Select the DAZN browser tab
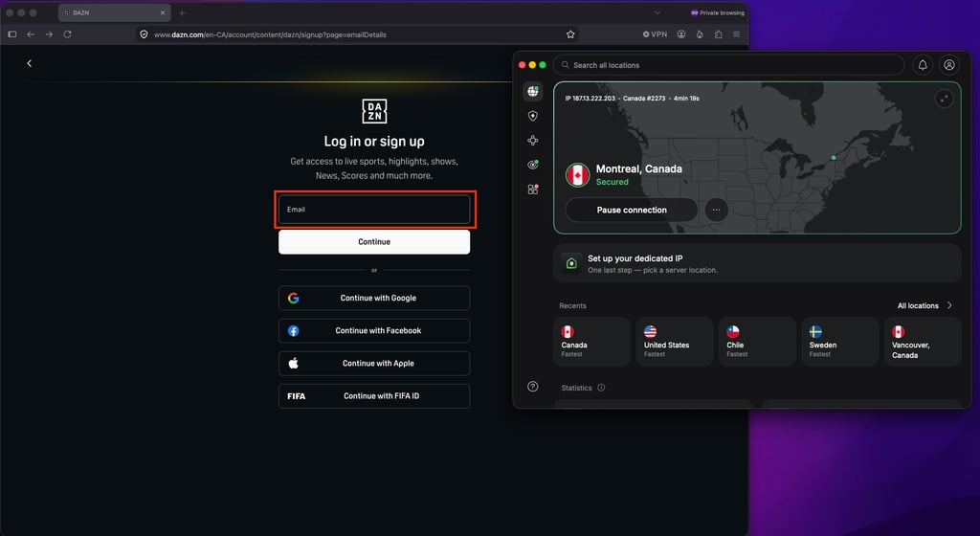 pyautogui.click(x=115, y=12)
